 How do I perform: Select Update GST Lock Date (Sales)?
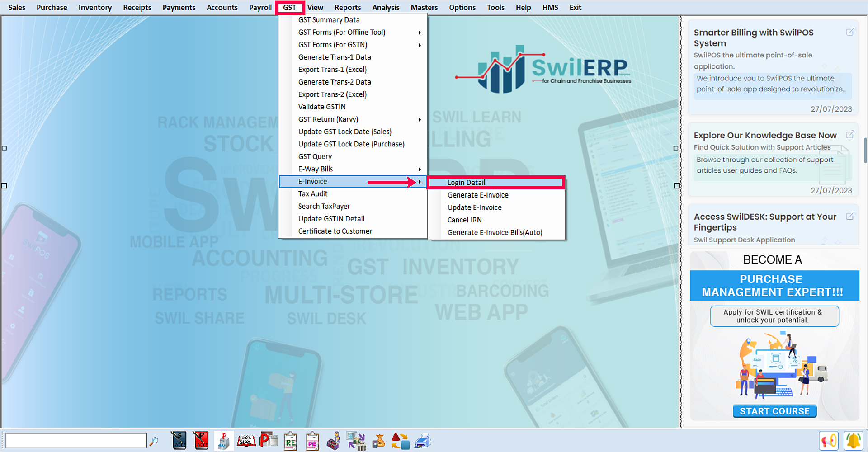(x=353, y=132)
